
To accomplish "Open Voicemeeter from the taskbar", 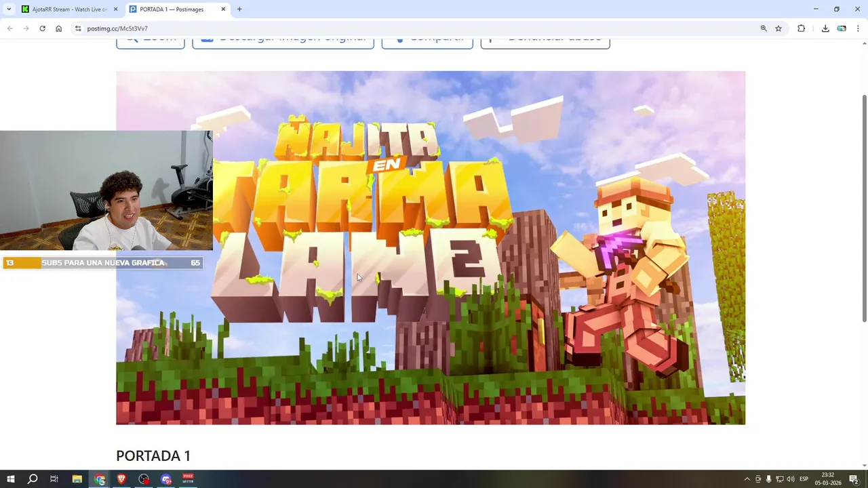I will point(189,479).
